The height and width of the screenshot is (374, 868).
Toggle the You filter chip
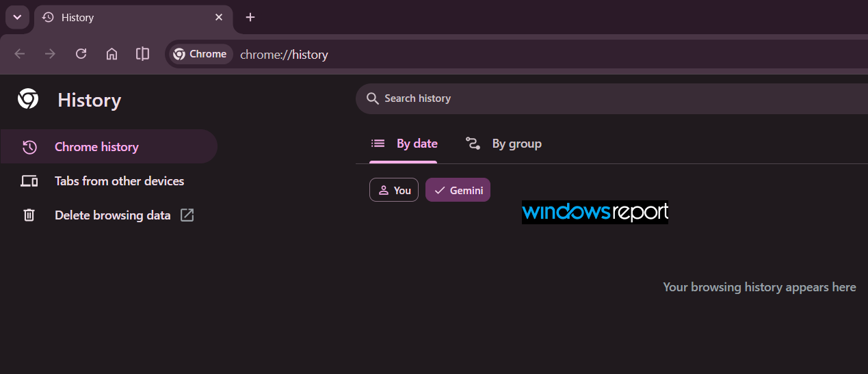tap(394, 190)
